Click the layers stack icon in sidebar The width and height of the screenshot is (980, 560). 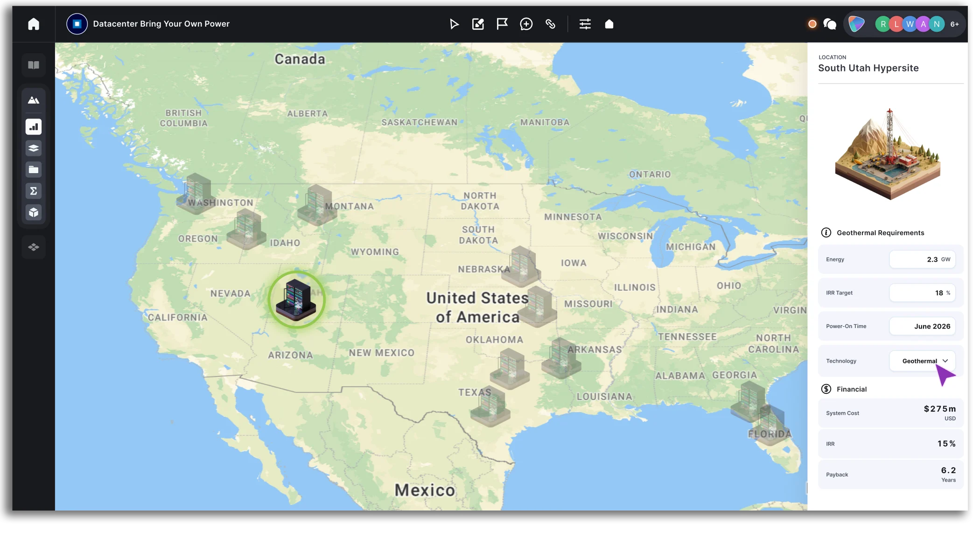pos(34,148)
